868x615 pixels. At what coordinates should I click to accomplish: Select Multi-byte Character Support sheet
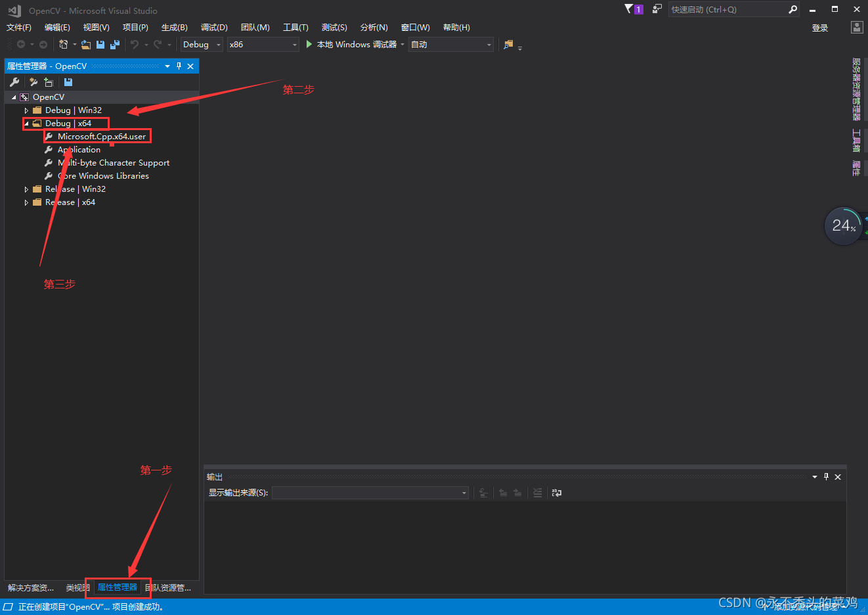tap(114, 163)
